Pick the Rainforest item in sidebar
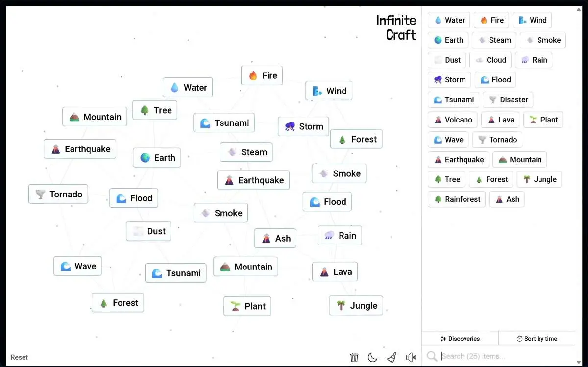This screenshot has width=588, height=367. click(x=457, y=199)
